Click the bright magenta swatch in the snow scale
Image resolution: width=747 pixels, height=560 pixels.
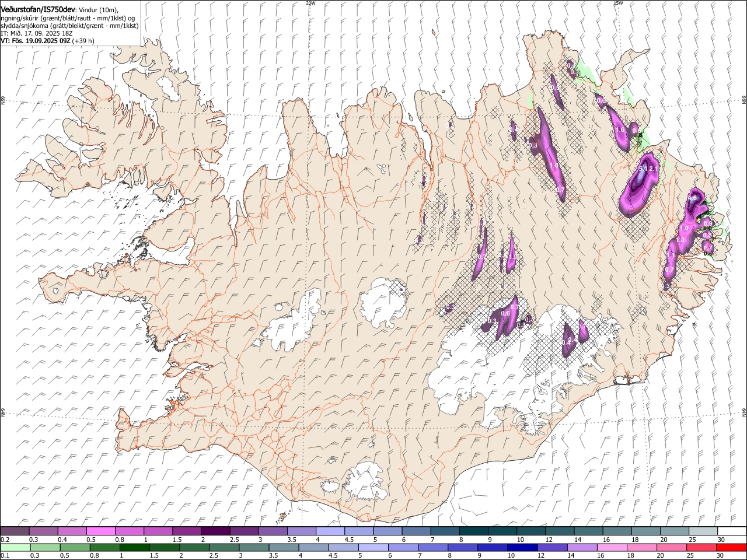point(100,531)
